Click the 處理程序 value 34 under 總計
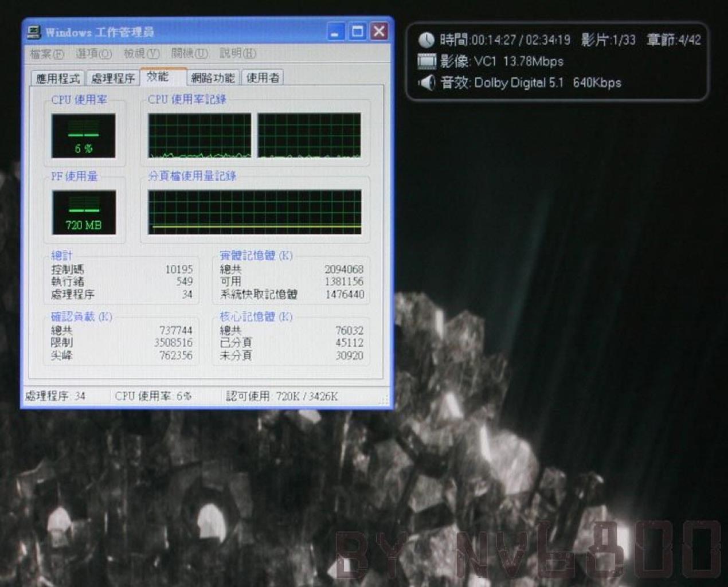This screenshot has width=728, height=587. pos(187,295)
